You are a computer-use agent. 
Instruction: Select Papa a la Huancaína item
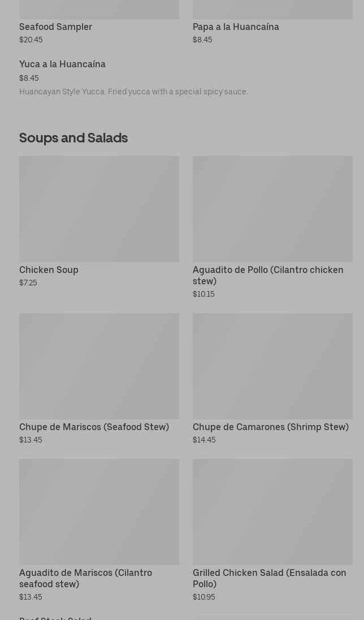236,27
